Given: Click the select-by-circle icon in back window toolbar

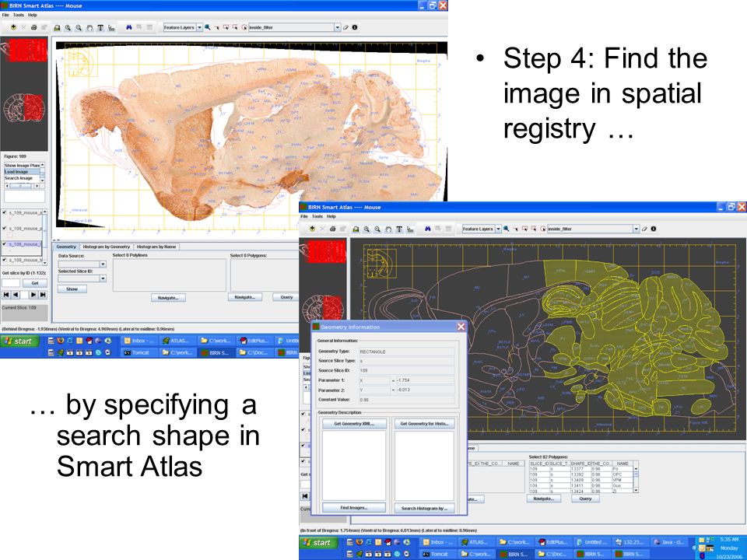Looking at the screenshot, I should coord(244,28).
